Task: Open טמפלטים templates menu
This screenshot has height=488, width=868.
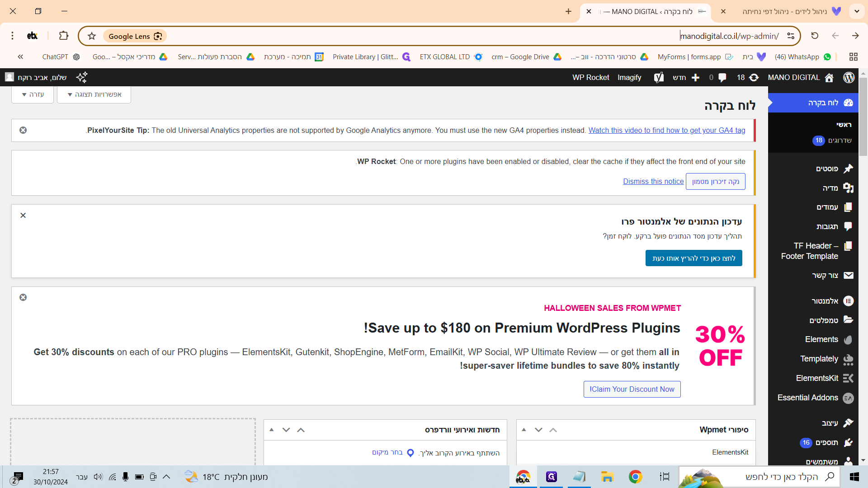Action: tap(813, 320)
